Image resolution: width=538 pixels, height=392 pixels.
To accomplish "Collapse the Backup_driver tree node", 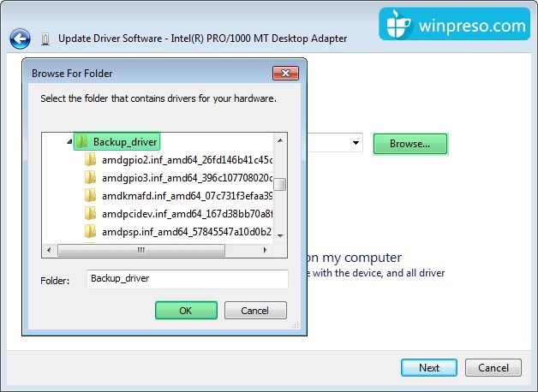I will point(69,141).
